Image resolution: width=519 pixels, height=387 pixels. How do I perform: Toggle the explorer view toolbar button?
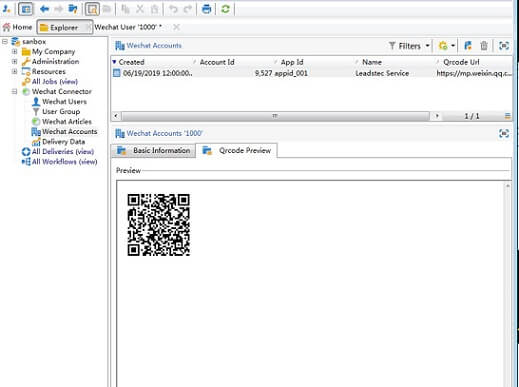[x=26, y=9]
